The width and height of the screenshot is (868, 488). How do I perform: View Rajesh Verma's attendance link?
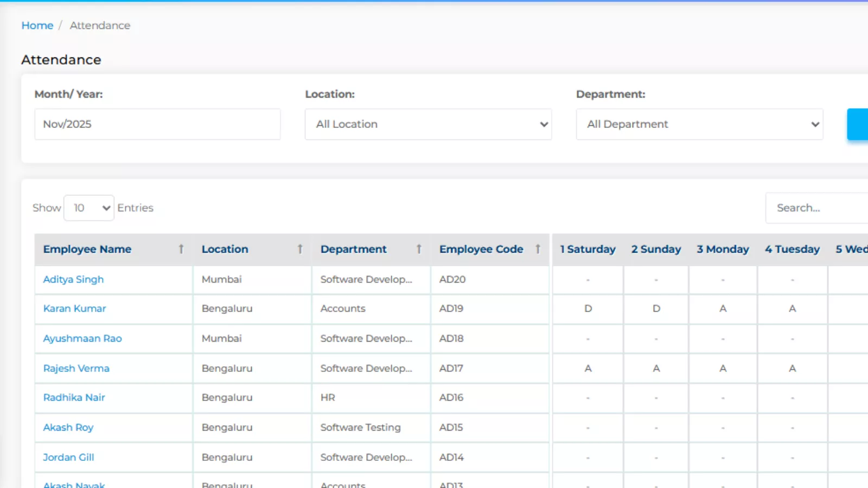76,368
